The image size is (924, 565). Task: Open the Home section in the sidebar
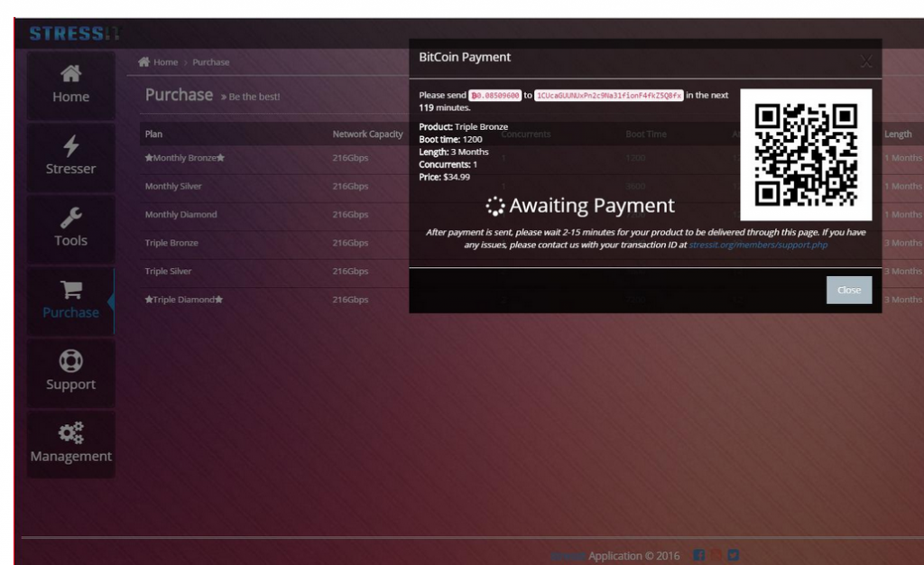point(70,86)
